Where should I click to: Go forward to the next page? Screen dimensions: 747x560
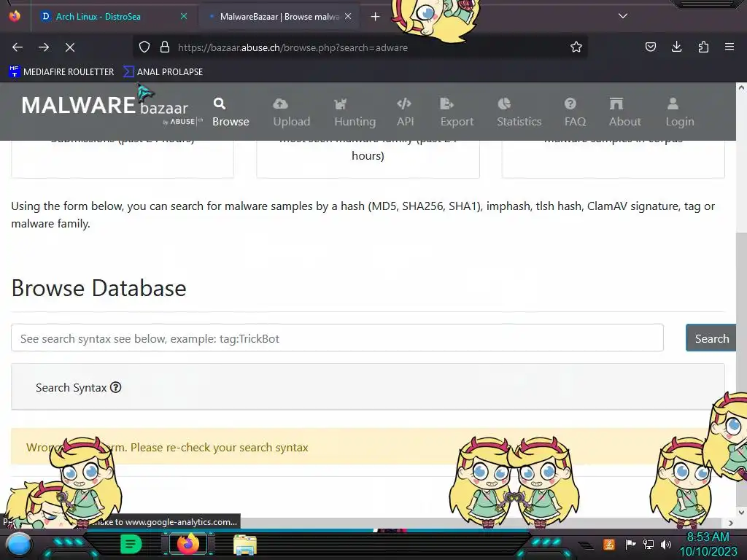coord(44,47)
